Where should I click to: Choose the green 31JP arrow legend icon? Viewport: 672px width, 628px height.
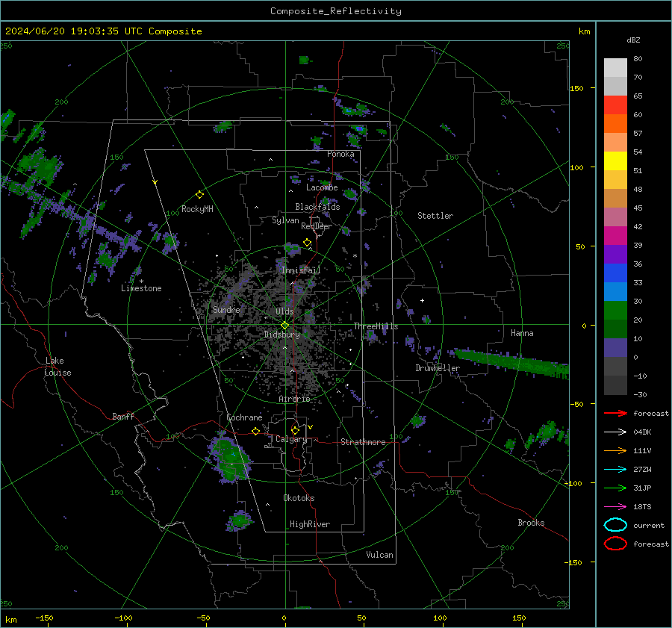point(615,488)
